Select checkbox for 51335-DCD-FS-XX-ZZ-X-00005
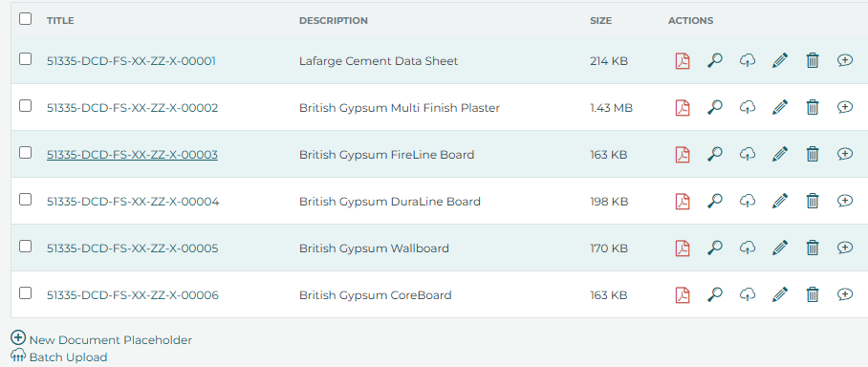The image size is (868, 367). coord(26,247)
